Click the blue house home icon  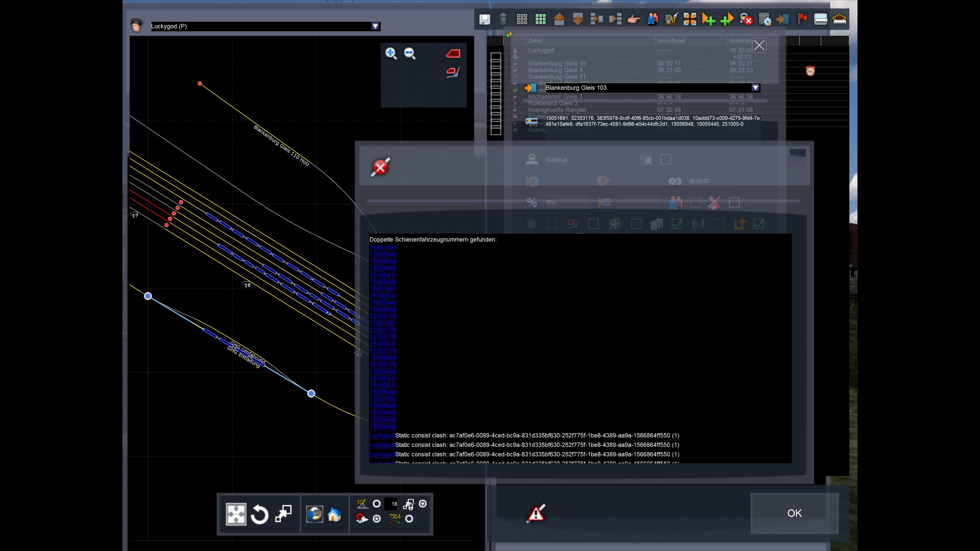334,514
